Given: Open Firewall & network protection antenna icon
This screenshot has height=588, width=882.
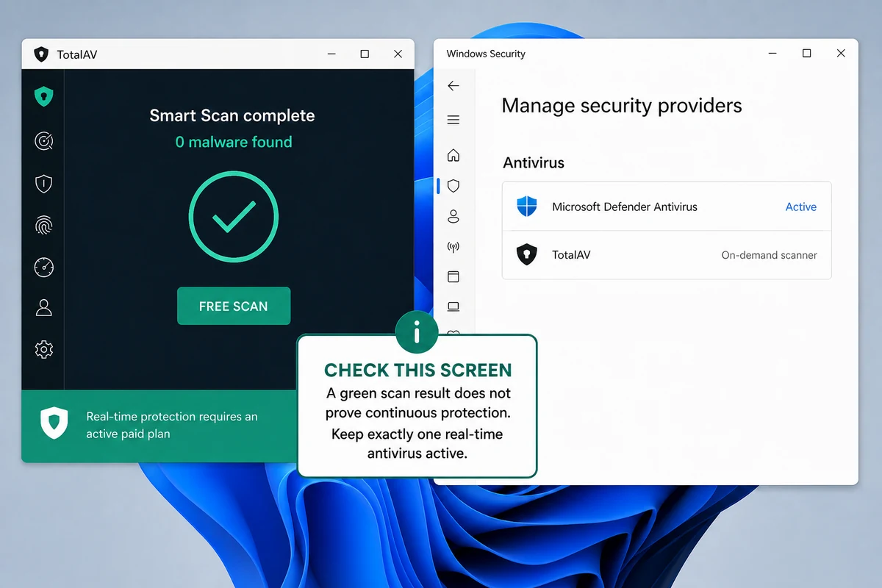Looking at the screenshot, I should tap(453, 247).
